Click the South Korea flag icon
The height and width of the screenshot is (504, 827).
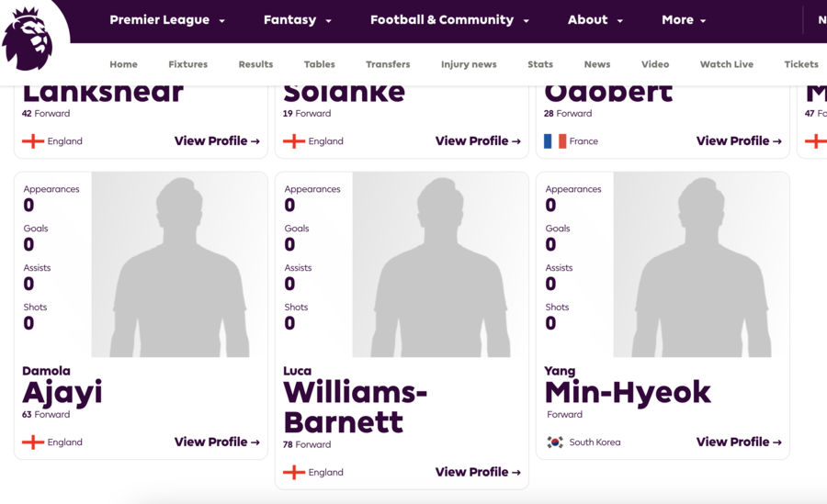click(555, 442)
